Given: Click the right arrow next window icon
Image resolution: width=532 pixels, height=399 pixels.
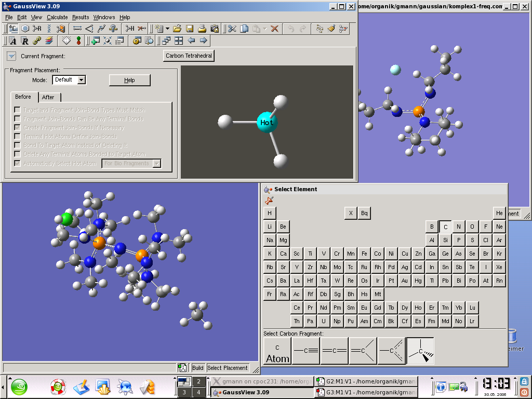Looking at the screenshot, I should [204, 41].
